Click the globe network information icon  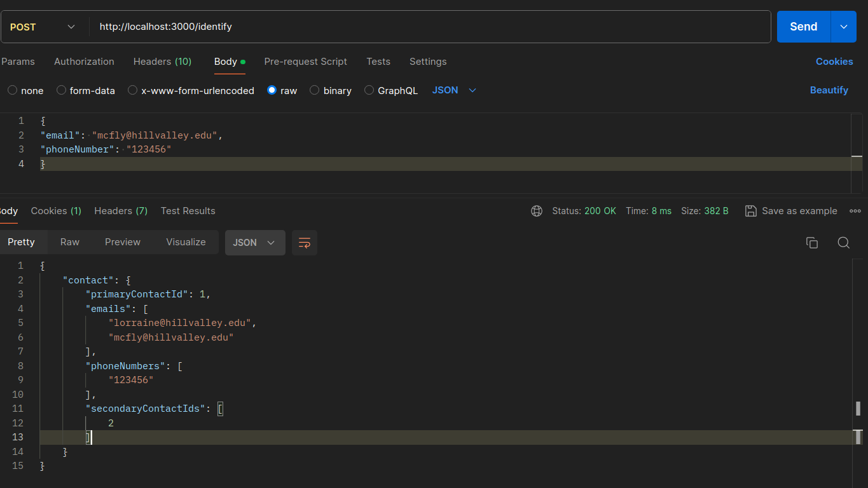(537, 211)
